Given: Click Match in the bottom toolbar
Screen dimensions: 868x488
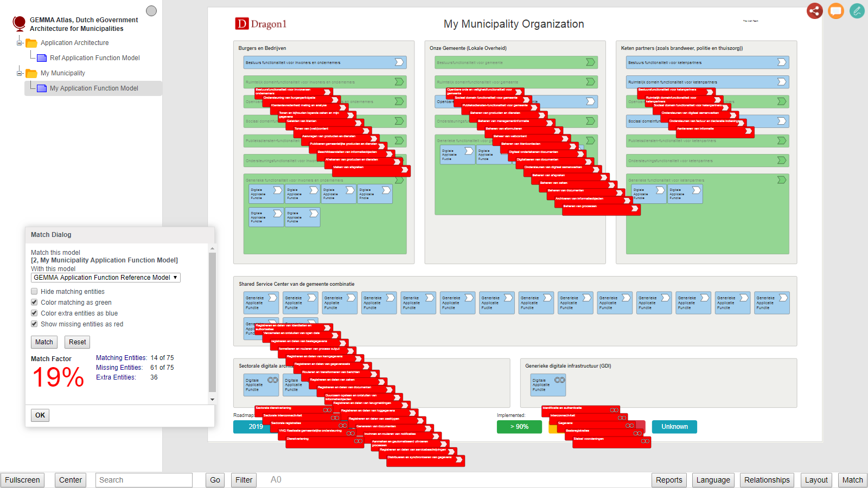Looking at the screenshot, I should [852, 480].
